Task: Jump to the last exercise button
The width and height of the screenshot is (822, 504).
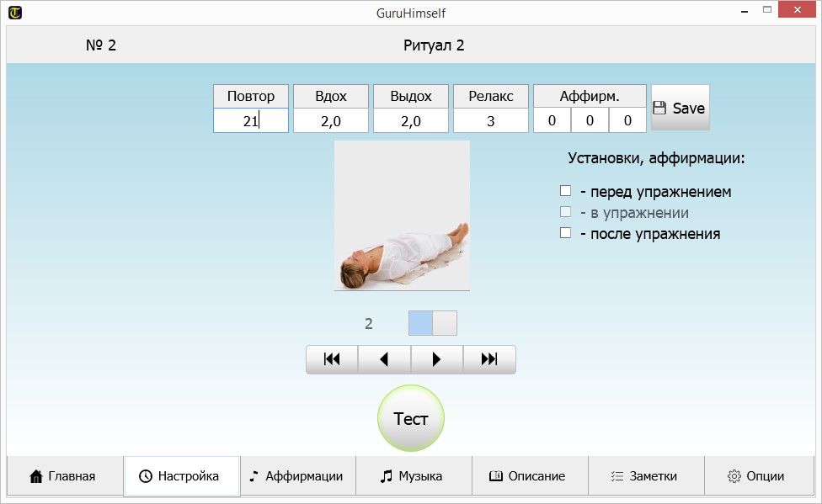Action: tap(489, 359)
